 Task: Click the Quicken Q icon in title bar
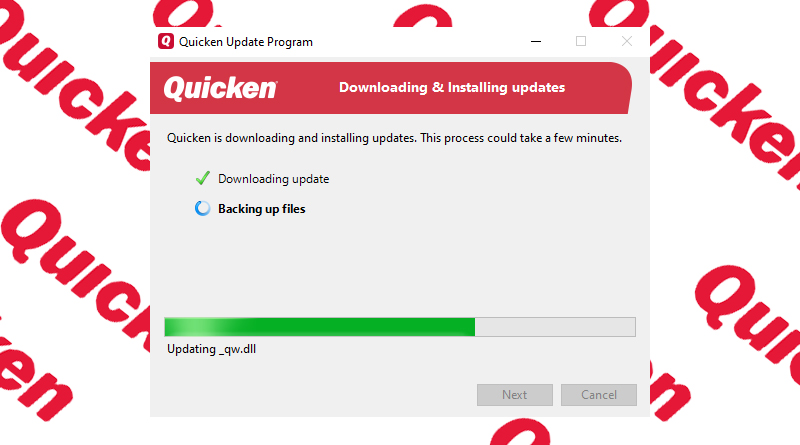tap(166, 41)
